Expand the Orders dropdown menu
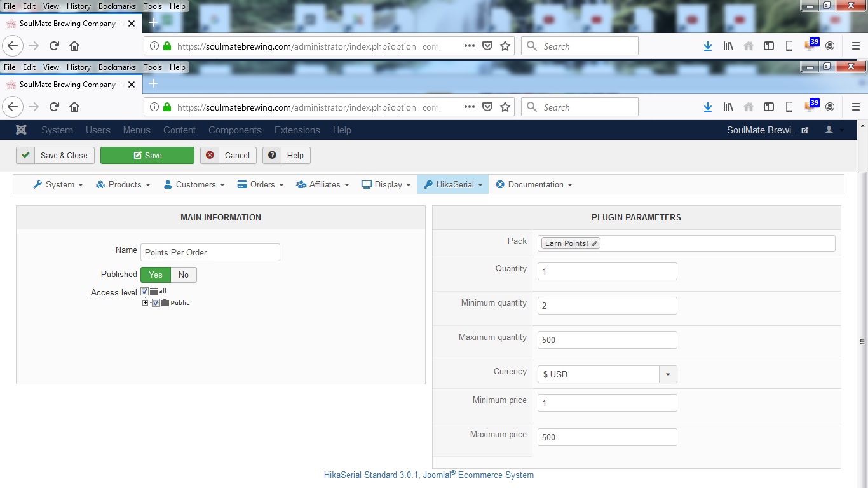Image resolution: width=868 pixels, height=488 pixels. pos(261,184)
